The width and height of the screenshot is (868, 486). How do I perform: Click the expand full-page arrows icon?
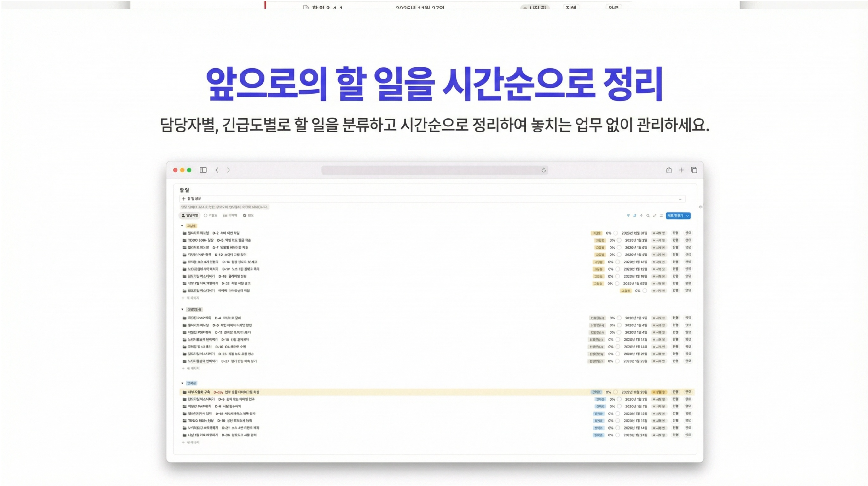tap(654, 215)
